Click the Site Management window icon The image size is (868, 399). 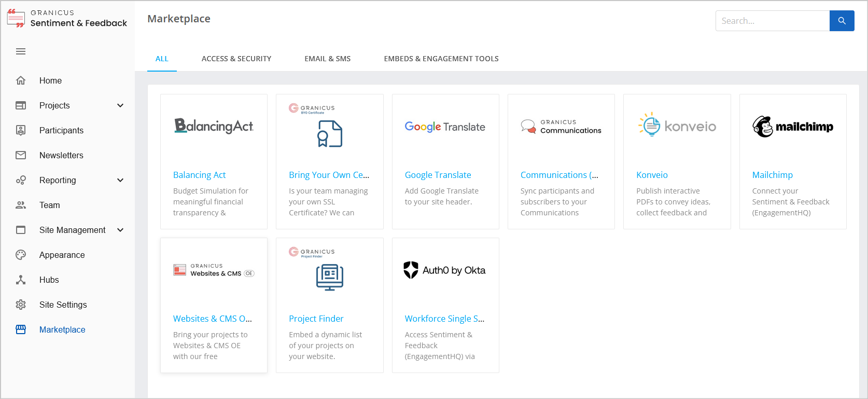(21, 230)
